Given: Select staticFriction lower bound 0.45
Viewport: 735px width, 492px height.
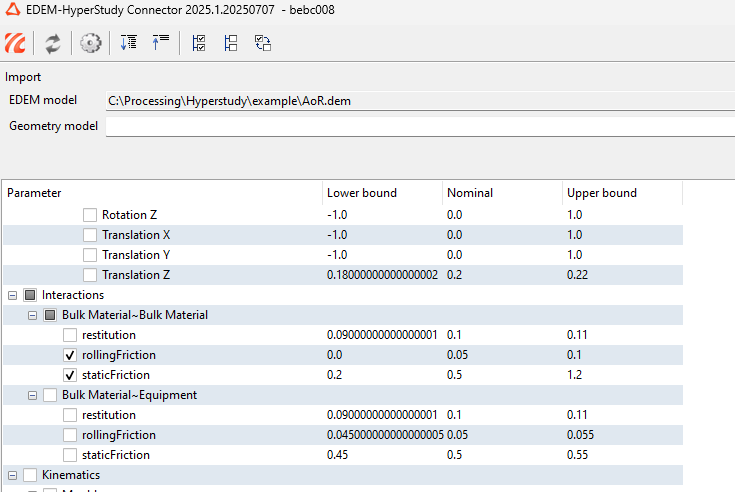Looking at the screenshot, I should click(x=337, y=455).
